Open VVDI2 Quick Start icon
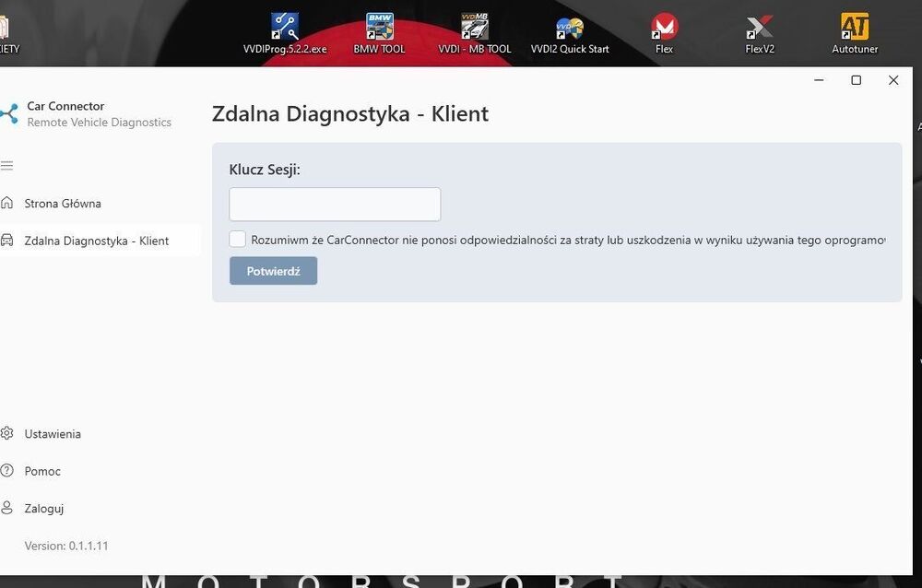 coord(570,33)
